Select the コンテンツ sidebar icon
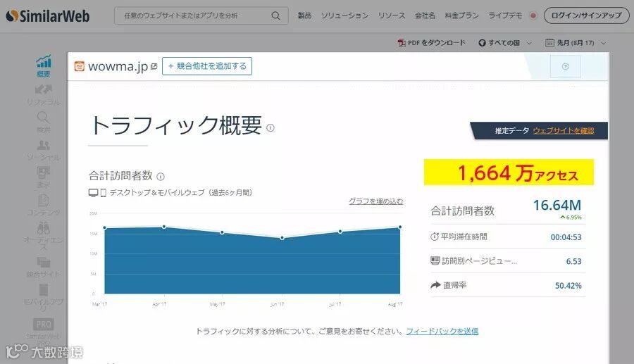 [x=43, y=201]
